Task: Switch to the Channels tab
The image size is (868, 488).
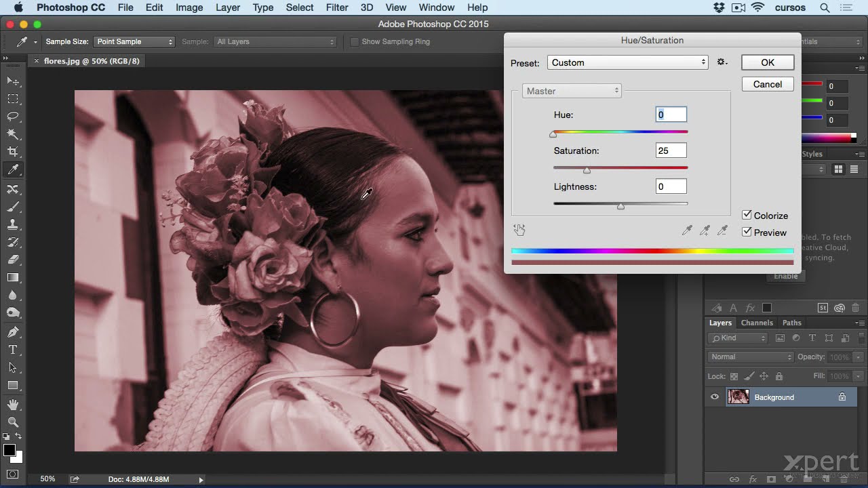Action: 757,323
